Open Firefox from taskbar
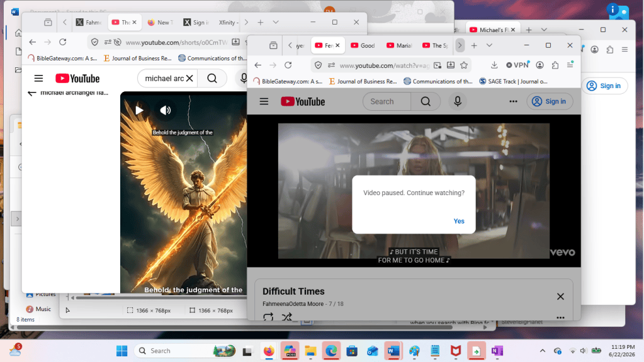The image size is (644, 362). [x=269, y=351]
